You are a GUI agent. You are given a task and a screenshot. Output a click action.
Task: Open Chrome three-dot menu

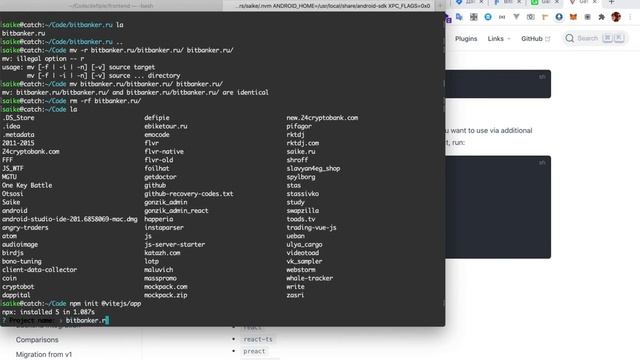[x=630, y=17]
